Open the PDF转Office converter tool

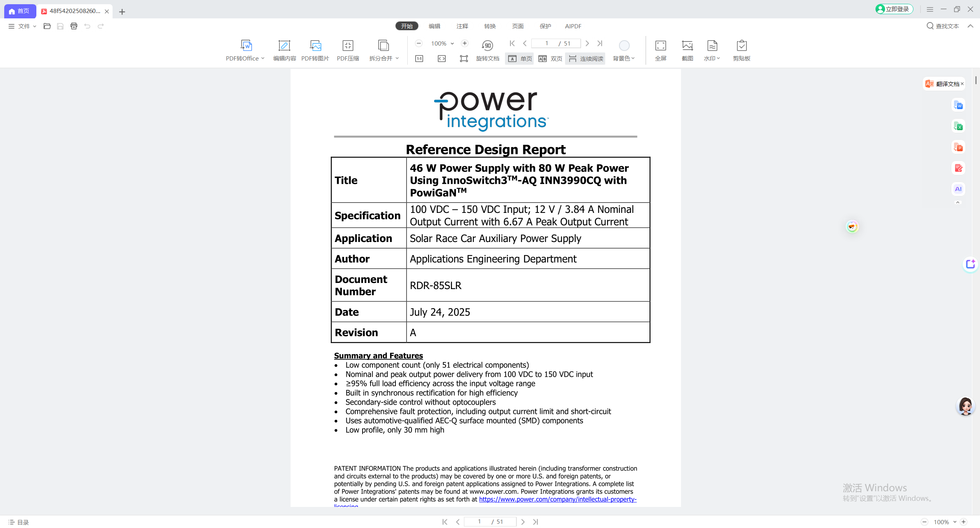[x=245, y=50]
